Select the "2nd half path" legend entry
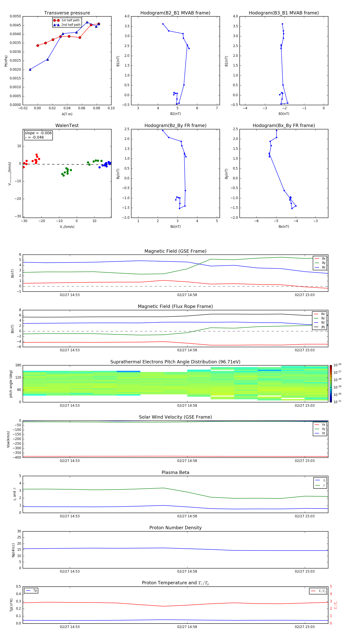The width and height of the screenshot is (351, 644). tap(67, 25)
